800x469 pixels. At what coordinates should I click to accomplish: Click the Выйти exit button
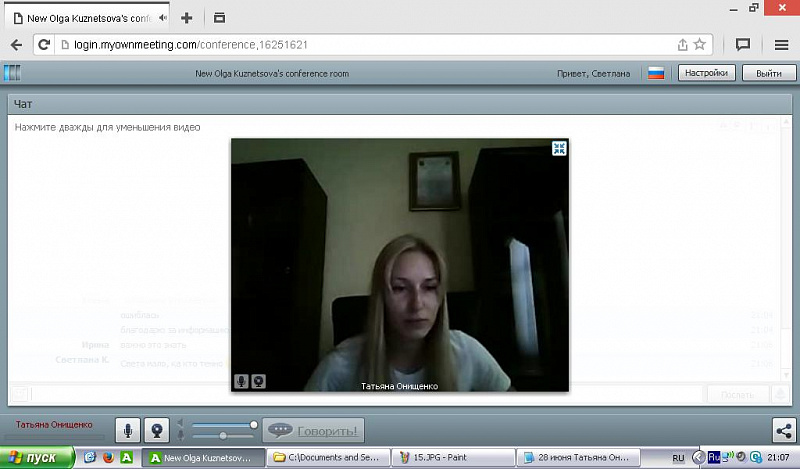point(768,73)
